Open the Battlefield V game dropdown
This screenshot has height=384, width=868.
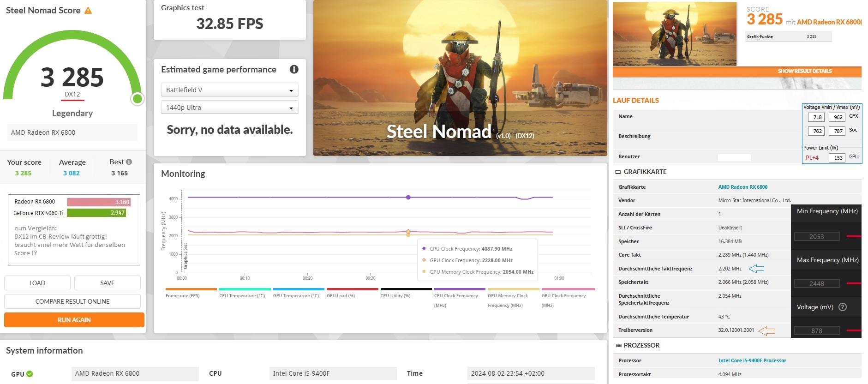(x=229, y=90)
